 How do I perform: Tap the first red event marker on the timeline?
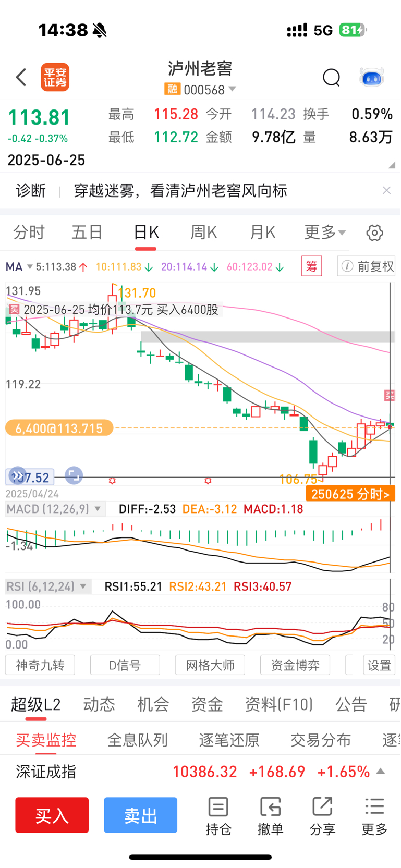coord(112,481)
